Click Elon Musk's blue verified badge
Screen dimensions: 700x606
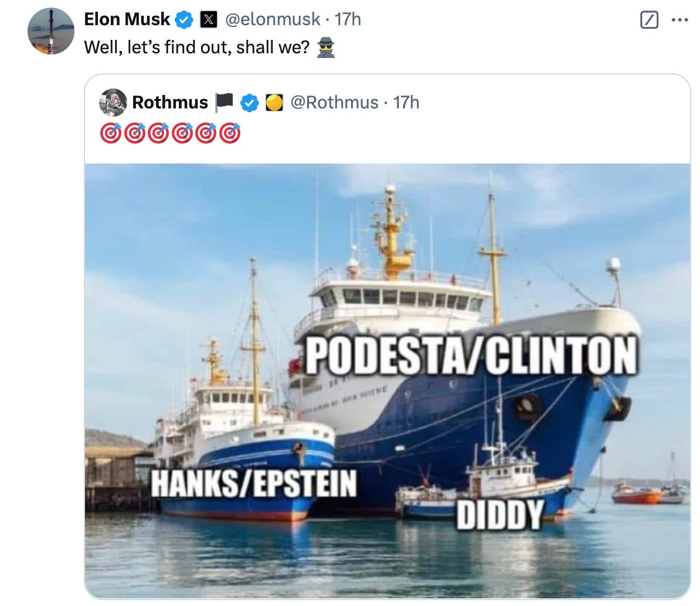(x=185, y=20)
